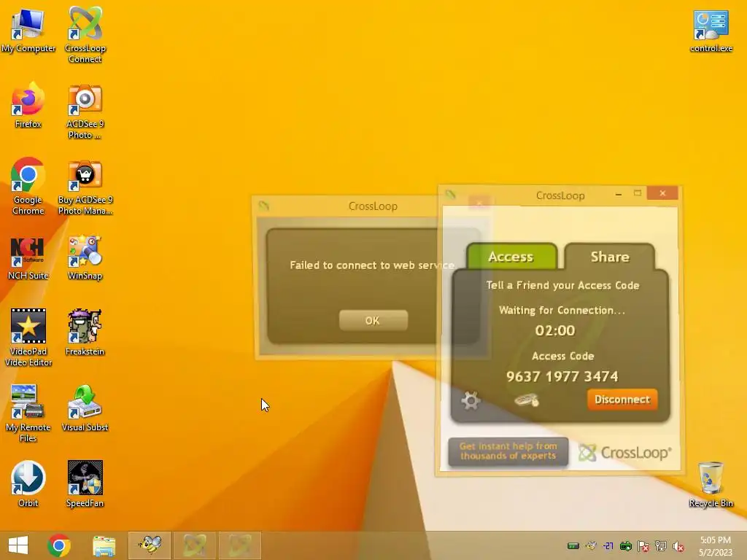
Task: Open the control.exe desktop shortcut
Action: click(711, 31)
